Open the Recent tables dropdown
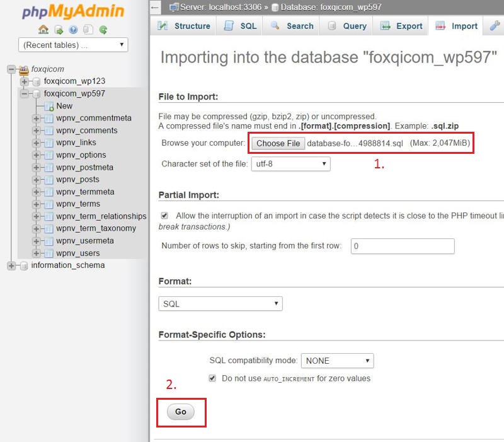The width and height of the screenshot is (504, 442). [x=72, y=45]
